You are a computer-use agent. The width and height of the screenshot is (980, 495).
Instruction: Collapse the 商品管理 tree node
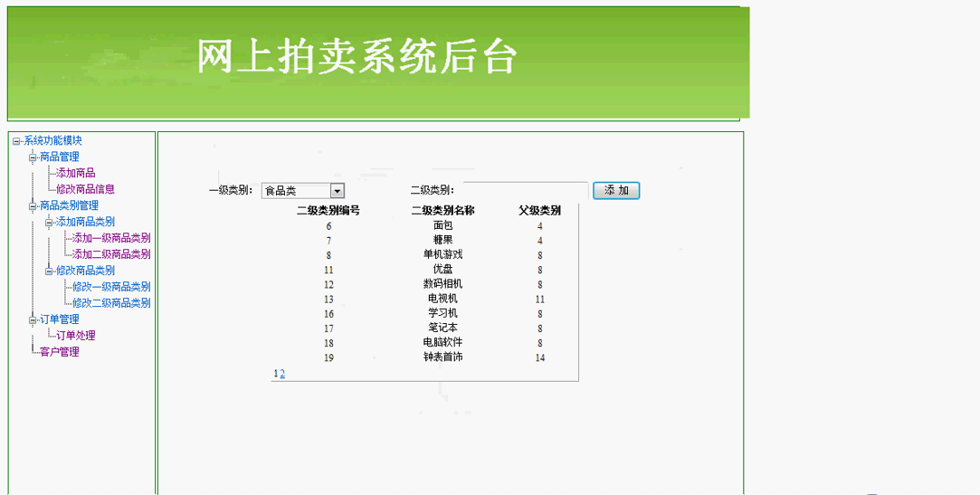point(33,157)
